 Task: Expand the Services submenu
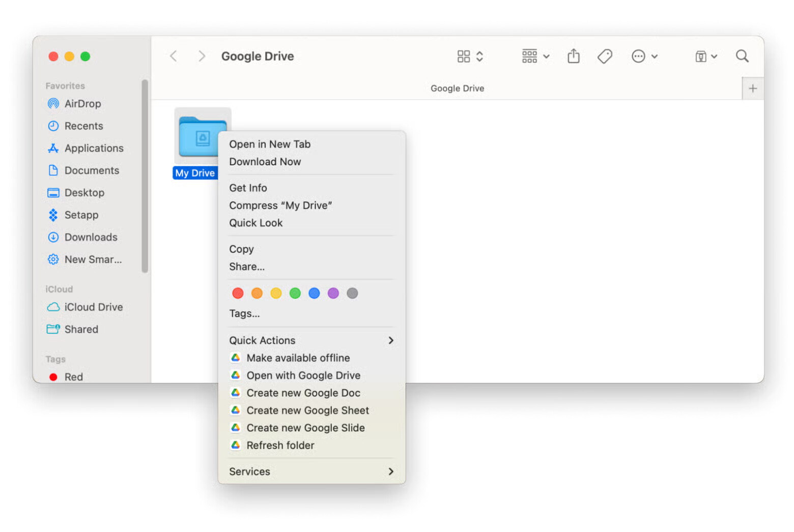coord(311,471)
